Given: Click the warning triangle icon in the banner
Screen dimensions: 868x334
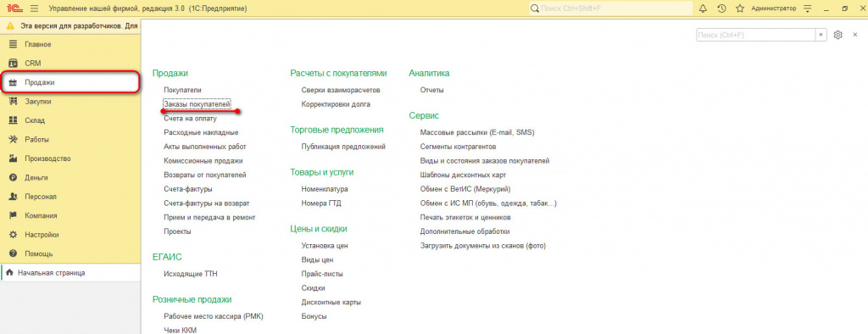Looking at the screenshot, I should click(x=10, y=25).
